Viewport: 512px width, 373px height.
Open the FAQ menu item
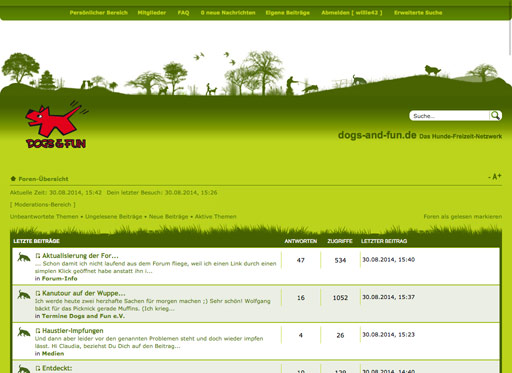183,13
